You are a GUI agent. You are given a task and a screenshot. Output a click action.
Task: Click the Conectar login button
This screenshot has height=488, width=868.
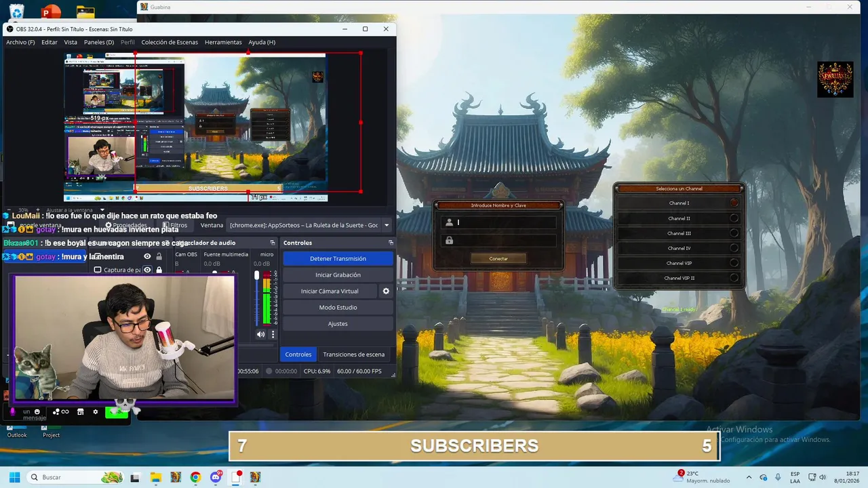point(498,258)
